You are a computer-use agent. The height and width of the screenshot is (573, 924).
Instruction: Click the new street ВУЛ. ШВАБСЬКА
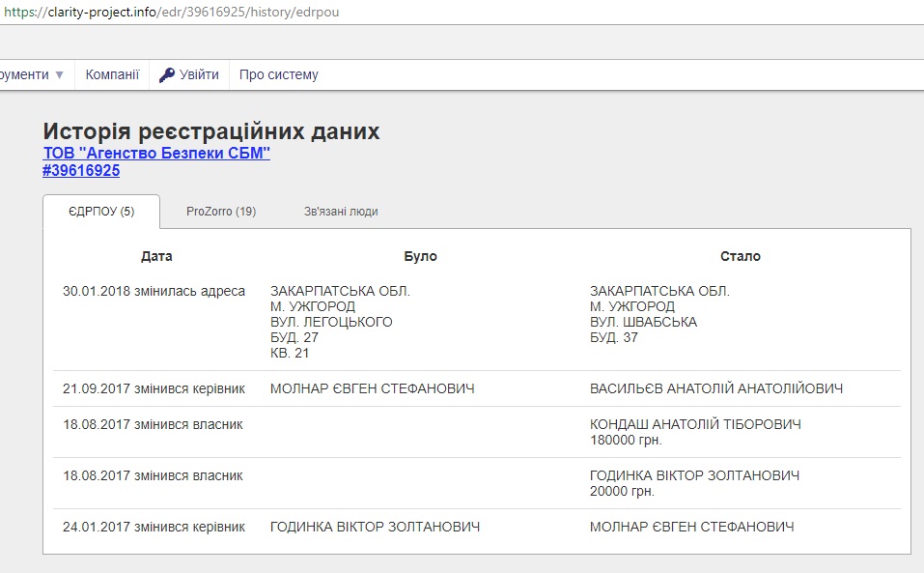pyautogui.click(x=643, y=322)
